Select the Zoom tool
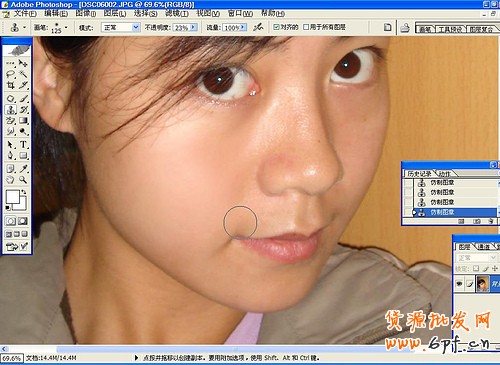This screenshot has height=365, width=500. tap(23, 180)
